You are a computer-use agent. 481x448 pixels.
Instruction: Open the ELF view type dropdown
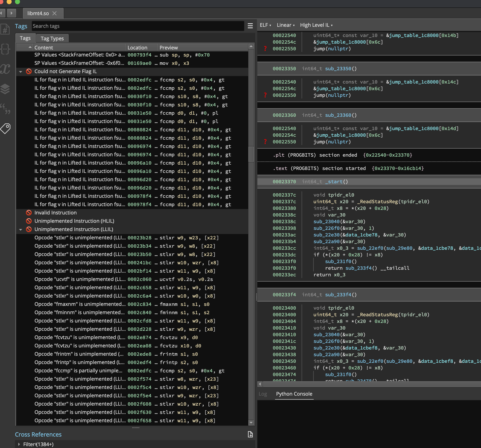[x=265, y=25]
